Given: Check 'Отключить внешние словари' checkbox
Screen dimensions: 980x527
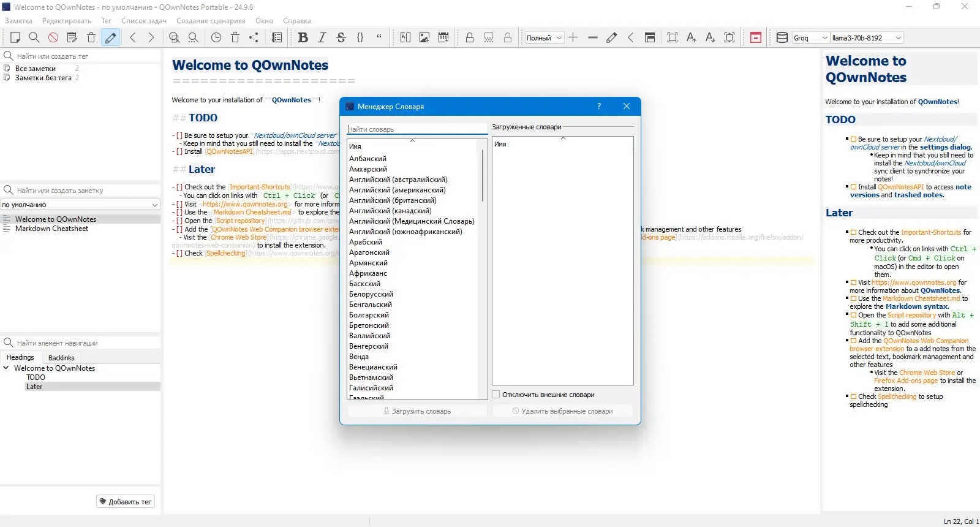Looking at the screenshot, I should (x=496, y=395).
